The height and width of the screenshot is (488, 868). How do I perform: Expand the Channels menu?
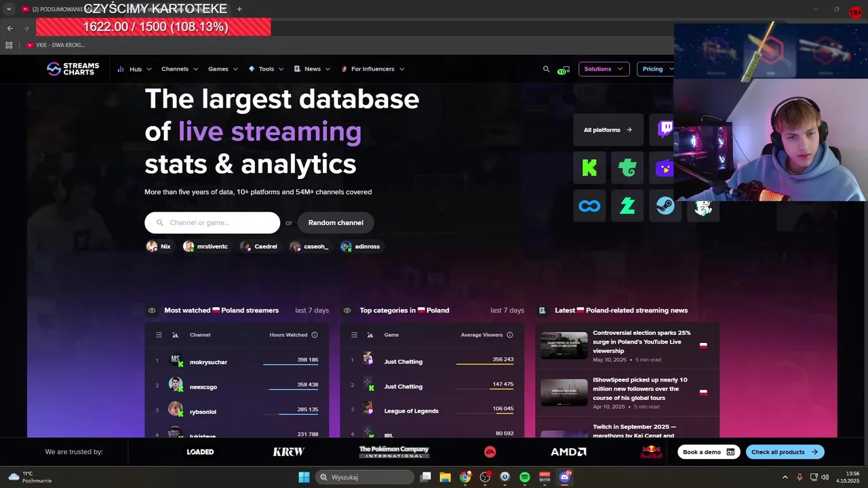(x=180, y=69)
